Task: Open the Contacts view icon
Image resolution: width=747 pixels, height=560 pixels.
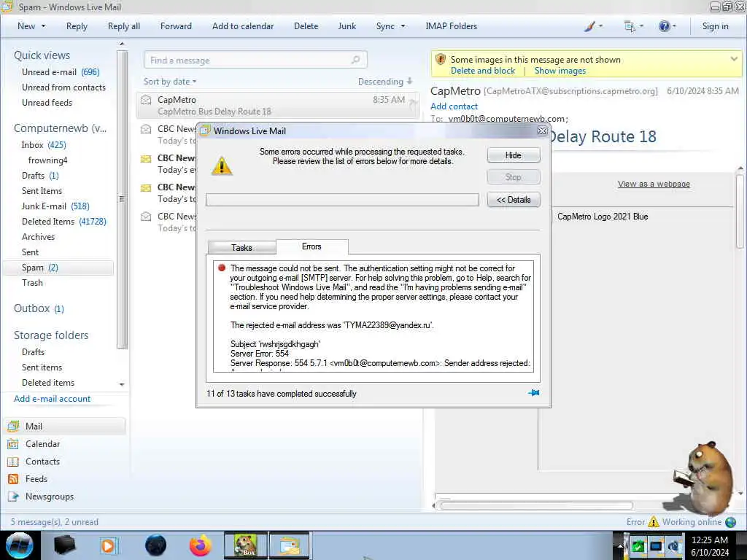Action: (x=13, y=462)
